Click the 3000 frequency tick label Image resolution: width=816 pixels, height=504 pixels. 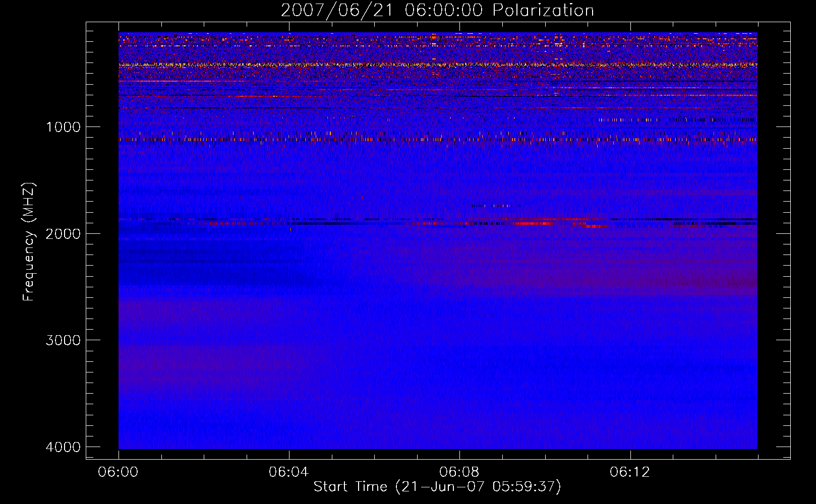63,340
